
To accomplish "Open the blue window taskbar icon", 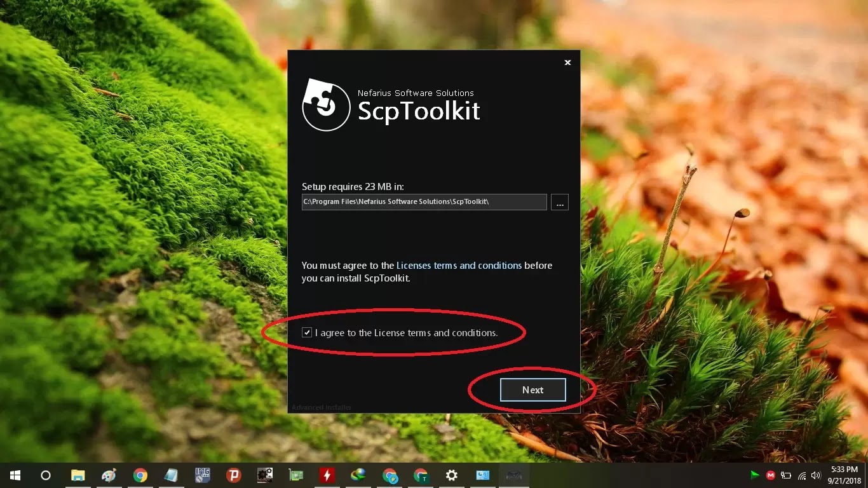I will coord(483,475).
